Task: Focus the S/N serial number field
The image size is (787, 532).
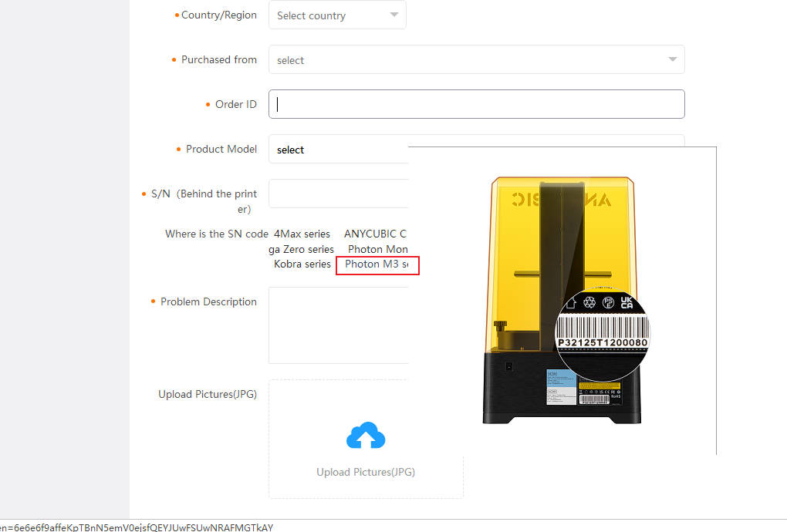Action: point(339,194)
